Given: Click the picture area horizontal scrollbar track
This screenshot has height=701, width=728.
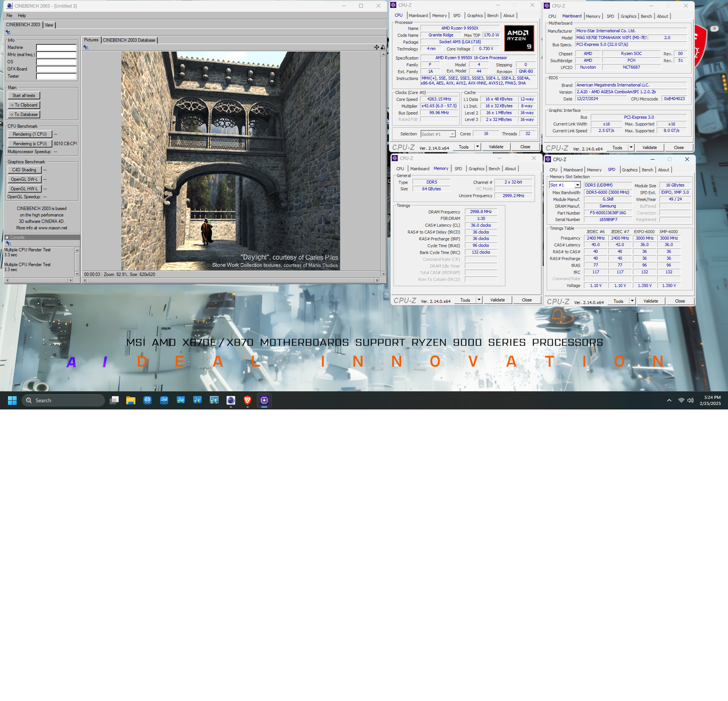Looking at the screenshot, I should click(x=231, y=280).
